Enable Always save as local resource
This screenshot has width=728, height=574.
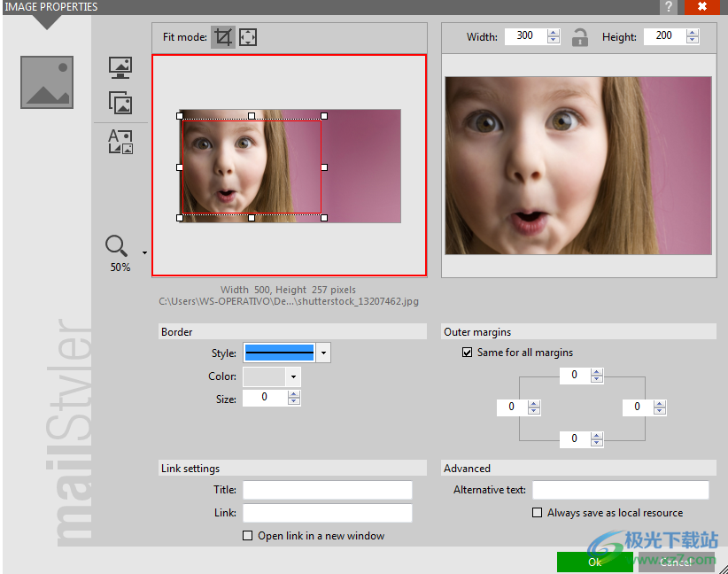[537, 513]
